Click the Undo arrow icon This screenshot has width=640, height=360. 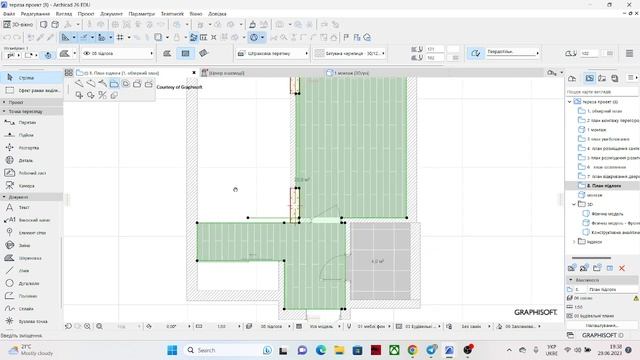7,38
